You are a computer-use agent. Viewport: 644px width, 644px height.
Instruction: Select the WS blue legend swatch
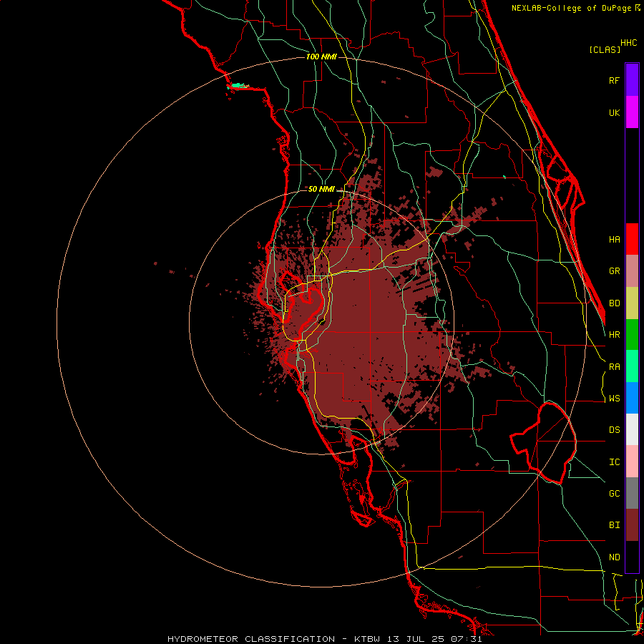[x=632, y=398]
